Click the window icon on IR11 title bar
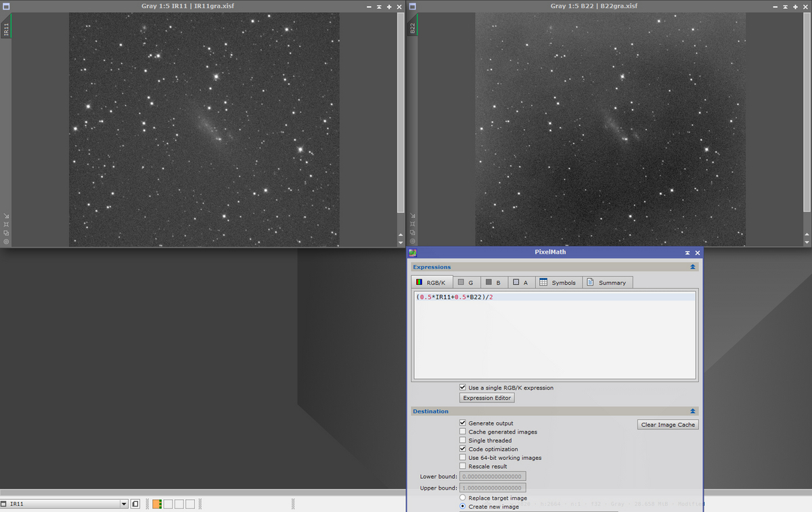Image resolution: width=812 pixels, height=512 pixels. [x=5, y=6]
